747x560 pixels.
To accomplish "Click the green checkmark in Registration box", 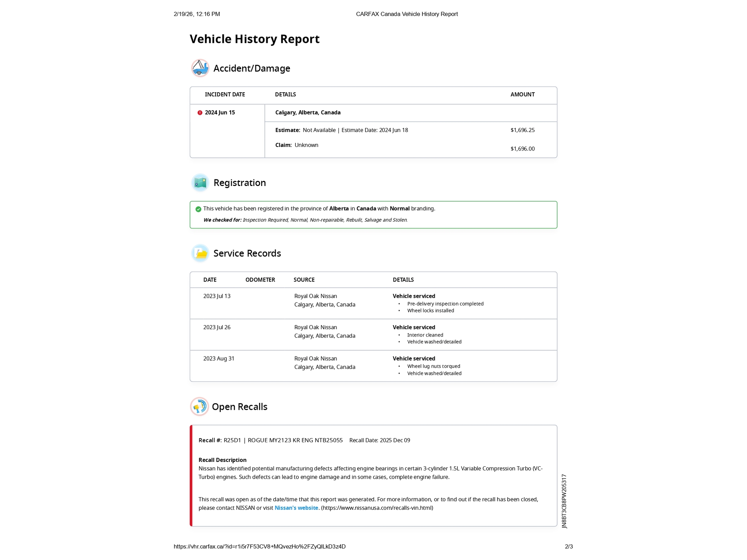I will (x=198, y=209).
